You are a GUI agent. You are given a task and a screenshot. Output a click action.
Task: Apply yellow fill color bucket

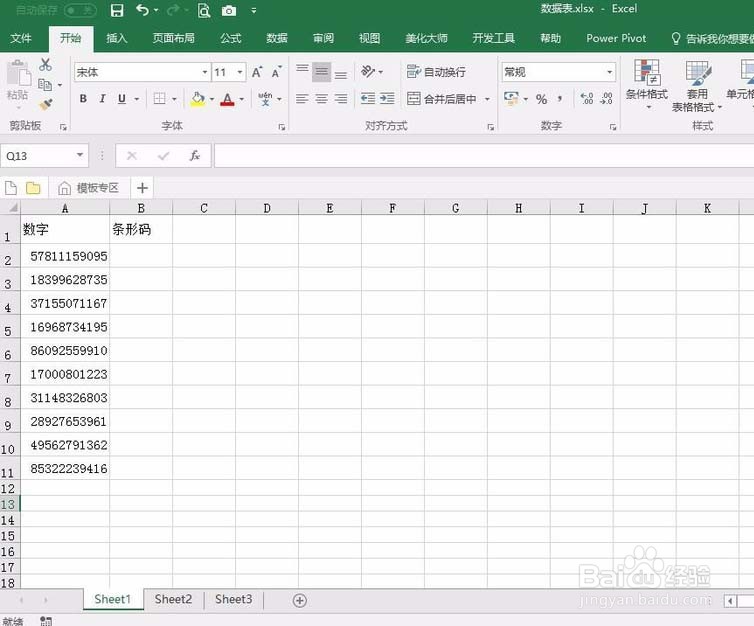[198, 99]
